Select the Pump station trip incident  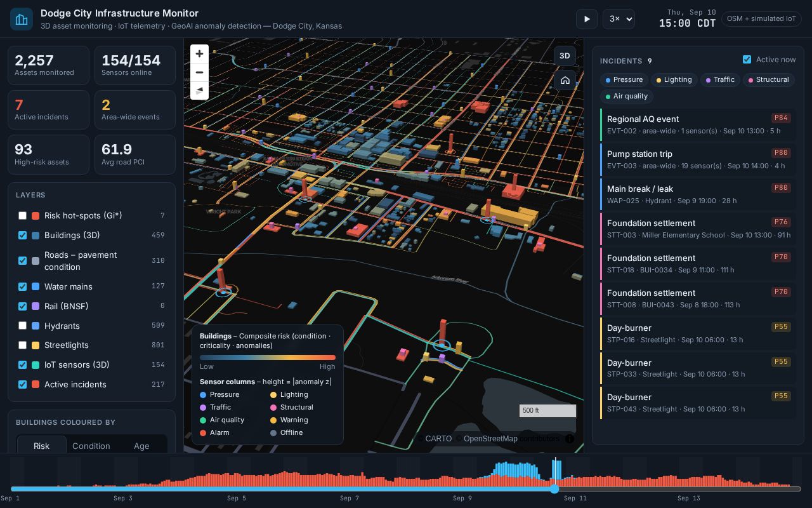tap(697, 159)
